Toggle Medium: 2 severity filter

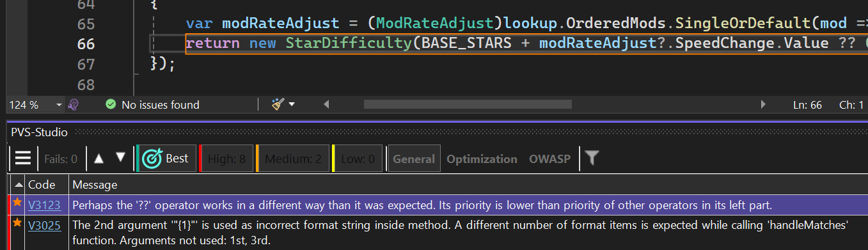point(292,159)
